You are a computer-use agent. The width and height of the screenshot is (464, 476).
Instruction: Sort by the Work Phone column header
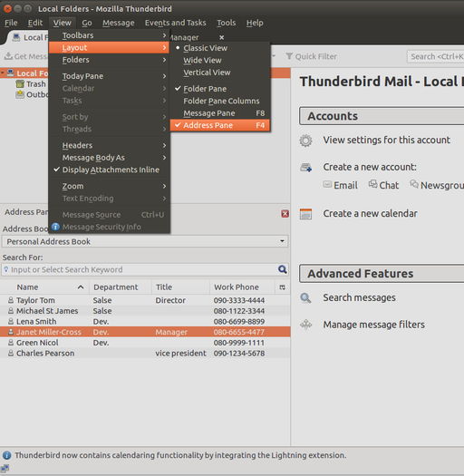[x=242, y=287]
